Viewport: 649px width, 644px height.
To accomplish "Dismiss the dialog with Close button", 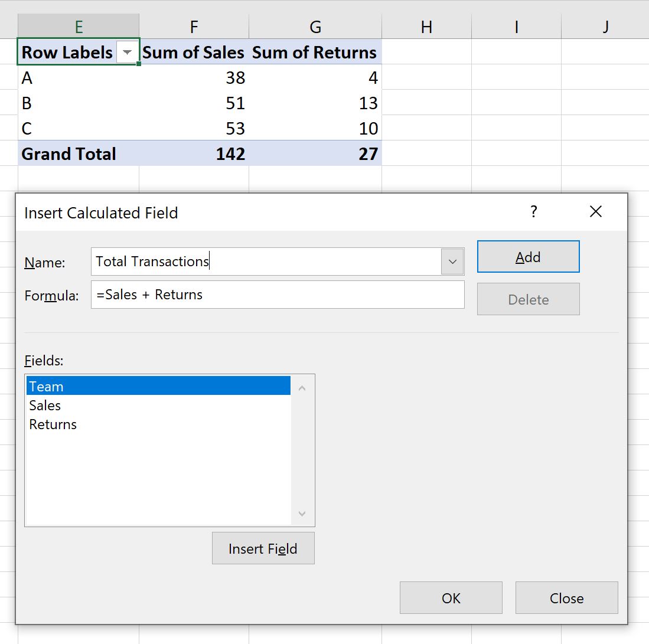I will click(566, 597).
